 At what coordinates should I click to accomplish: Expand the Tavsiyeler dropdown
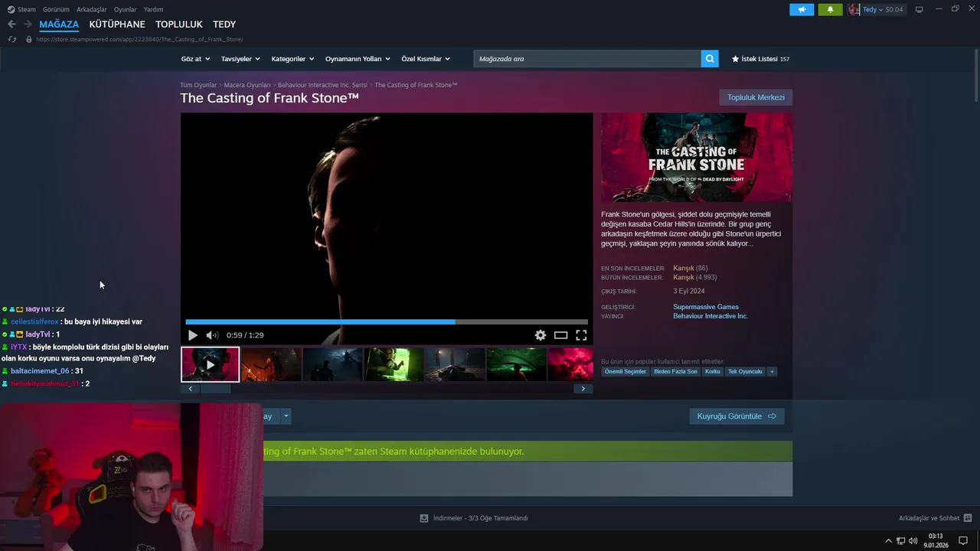[240, 59]
